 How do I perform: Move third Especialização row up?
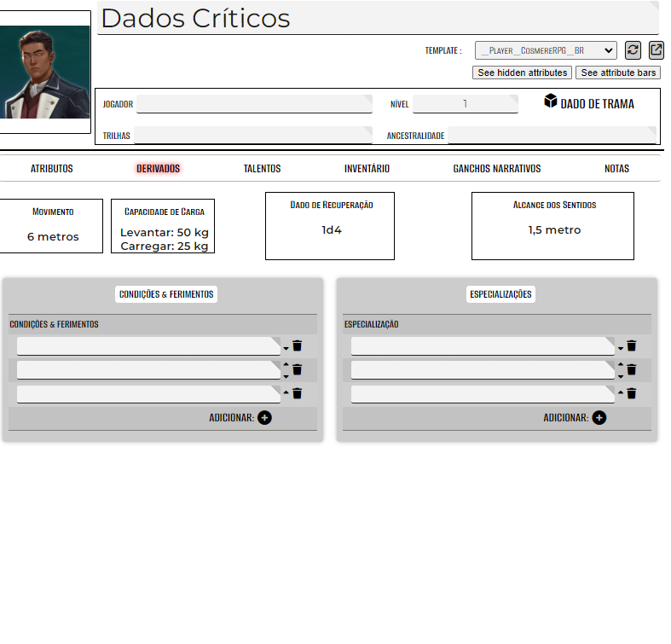621,392
